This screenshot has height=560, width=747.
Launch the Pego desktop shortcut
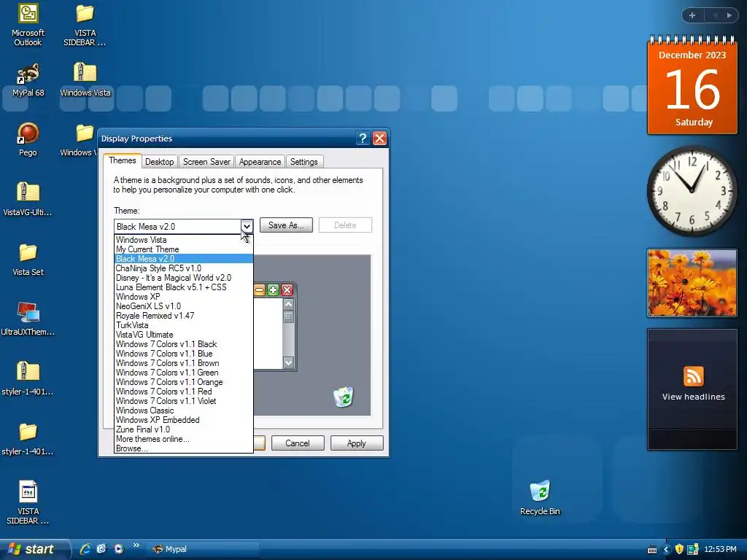coord(28,139)
